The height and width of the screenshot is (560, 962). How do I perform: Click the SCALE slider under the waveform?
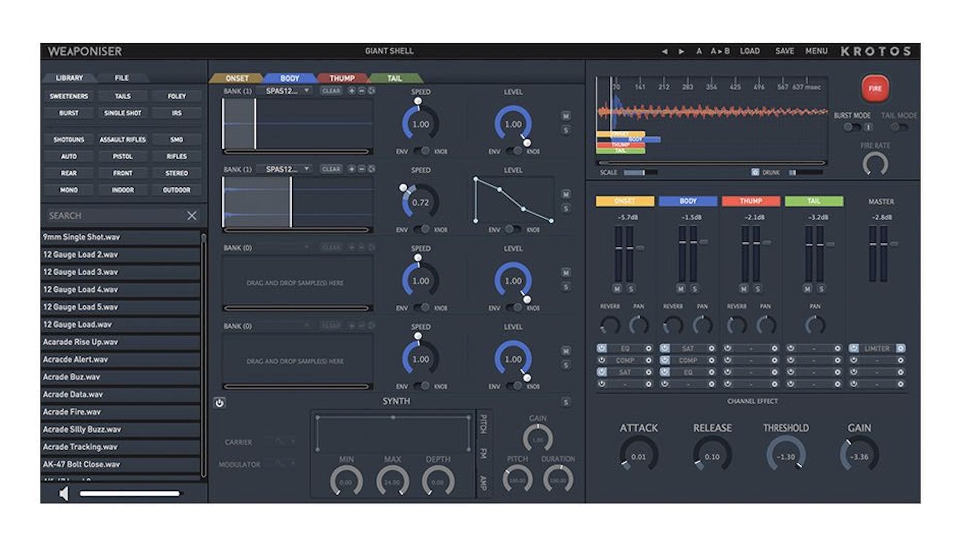pos(640,173)
